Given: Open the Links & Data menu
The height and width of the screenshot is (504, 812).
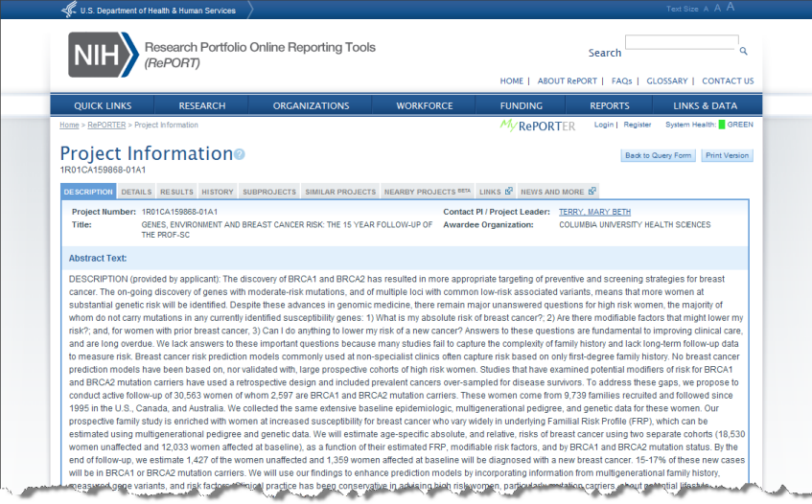Looking at the screenshot, I should point(706,105).
